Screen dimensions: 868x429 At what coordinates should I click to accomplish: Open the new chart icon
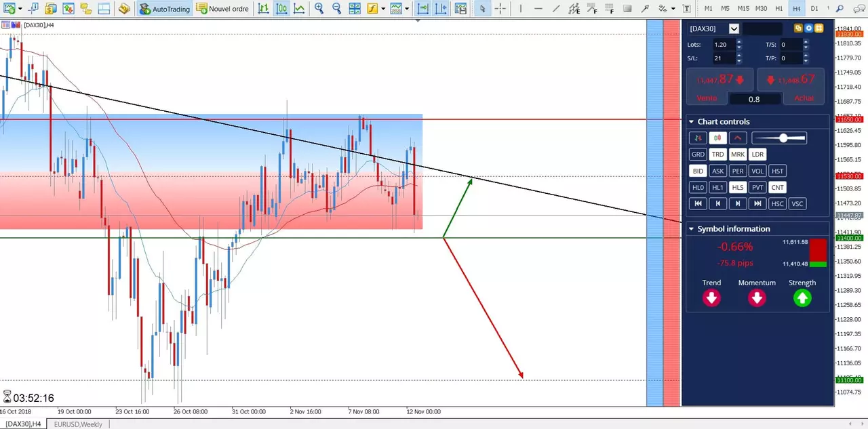(9, 9)
